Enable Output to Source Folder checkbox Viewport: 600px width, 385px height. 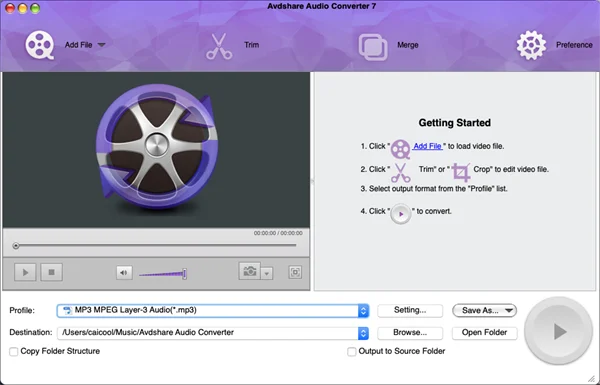click(x=351, y=351)
